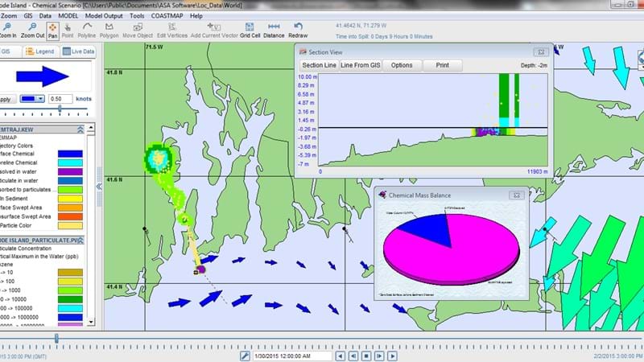Click Adsorbed to particulates green swatch
Viewport: 644px width, 362px height.
(70, 190)
